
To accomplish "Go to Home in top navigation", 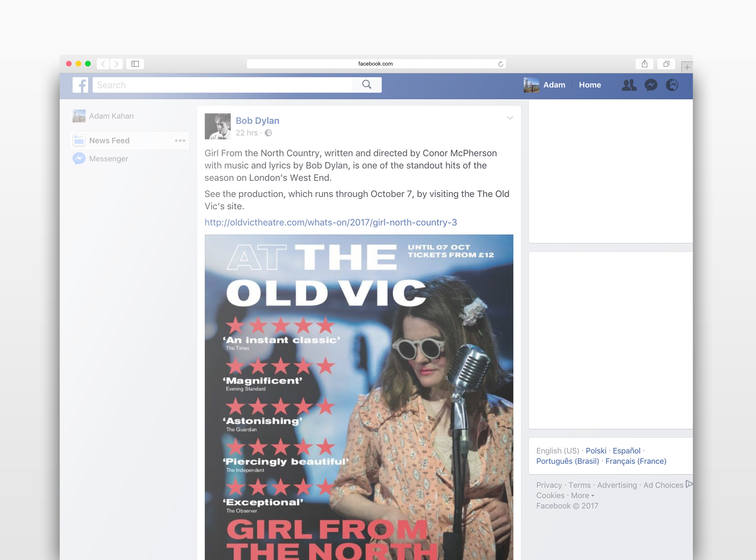I will tap(590, 85).
